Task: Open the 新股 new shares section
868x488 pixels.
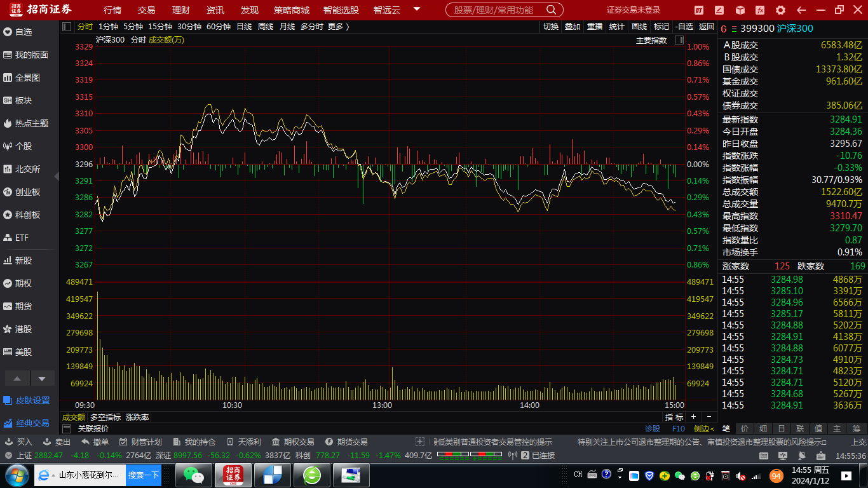Action: click(x=18, y=261)
